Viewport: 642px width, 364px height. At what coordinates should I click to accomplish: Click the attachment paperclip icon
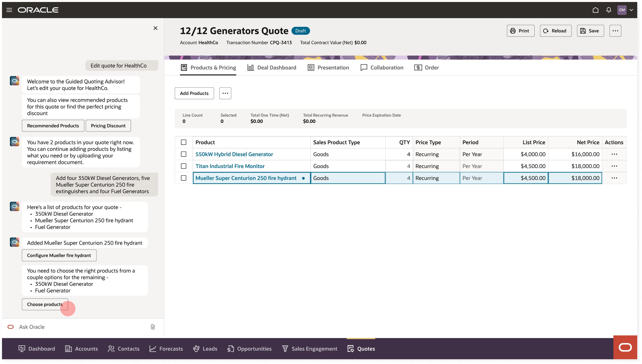click(153, 327)
